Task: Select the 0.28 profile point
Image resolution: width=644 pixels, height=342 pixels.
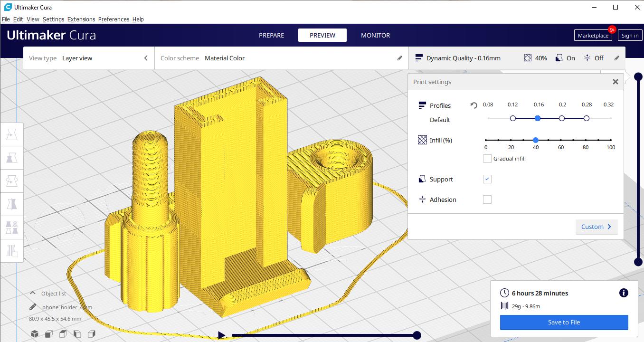Action: (x=587, y=118)
